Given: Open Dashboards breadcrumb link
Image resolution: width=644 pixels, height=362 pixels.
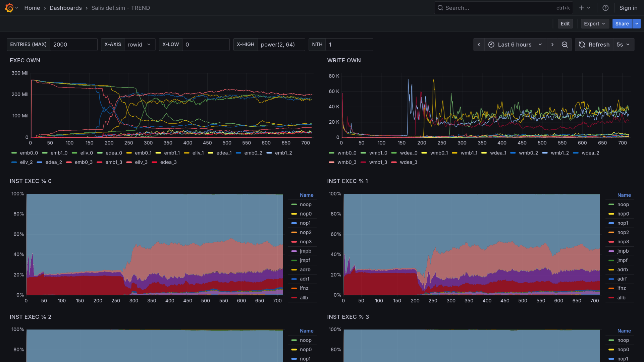Looking at the screenshot, I should click(65, 8).
